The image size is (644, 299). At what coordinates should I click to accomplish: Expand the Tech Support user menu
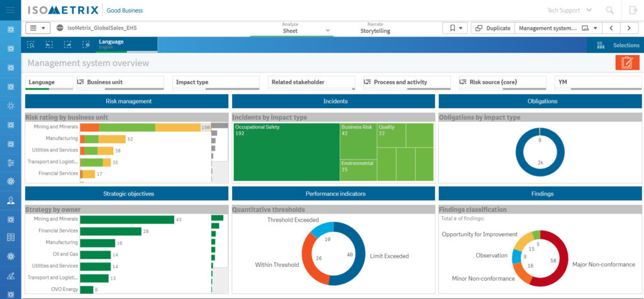pyautogui.click(x=570, y=10)
